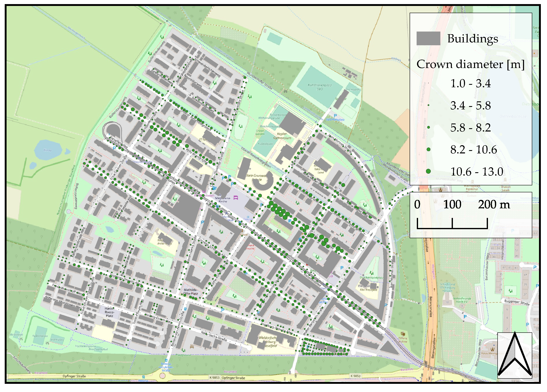547x392 pixels.
Task: Click the gray Buildings legend swatch
Action: coord(428,38)
